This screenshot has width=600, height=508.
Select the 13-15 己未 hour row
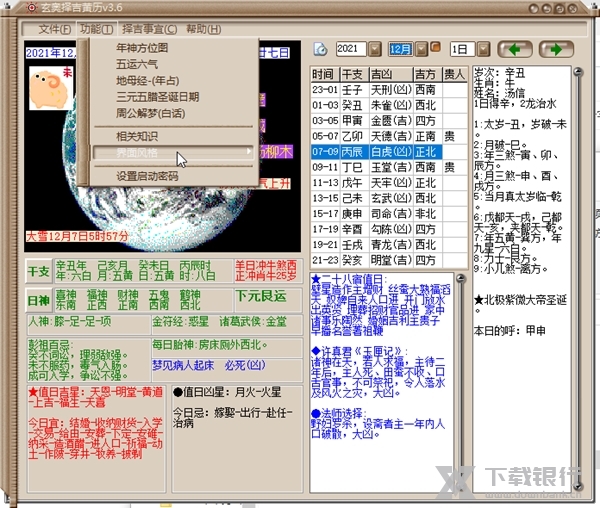tap(389, 198)
